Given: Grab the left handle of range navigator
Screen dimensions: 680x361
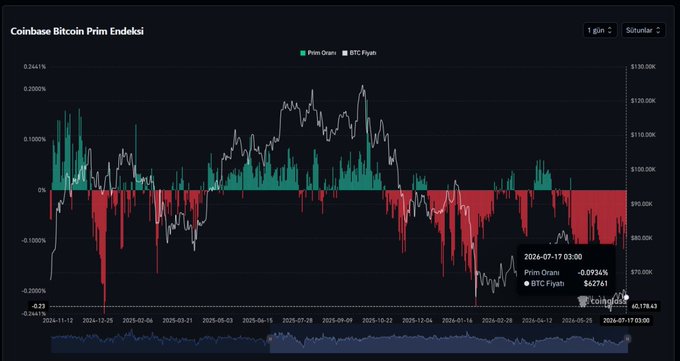Looking at the screenshot, I should (x=269, y=338).
